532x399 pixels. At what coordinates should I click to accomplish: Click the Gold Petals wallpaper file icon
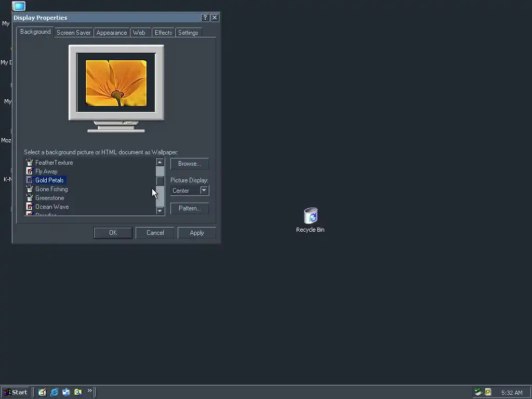pos(30,180)
